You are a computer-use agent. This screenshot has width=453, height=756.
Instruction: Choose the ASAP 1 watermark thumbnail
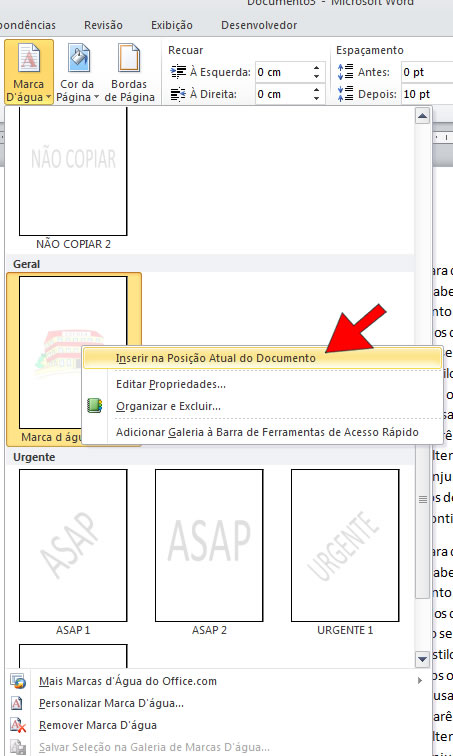point(73,546)
